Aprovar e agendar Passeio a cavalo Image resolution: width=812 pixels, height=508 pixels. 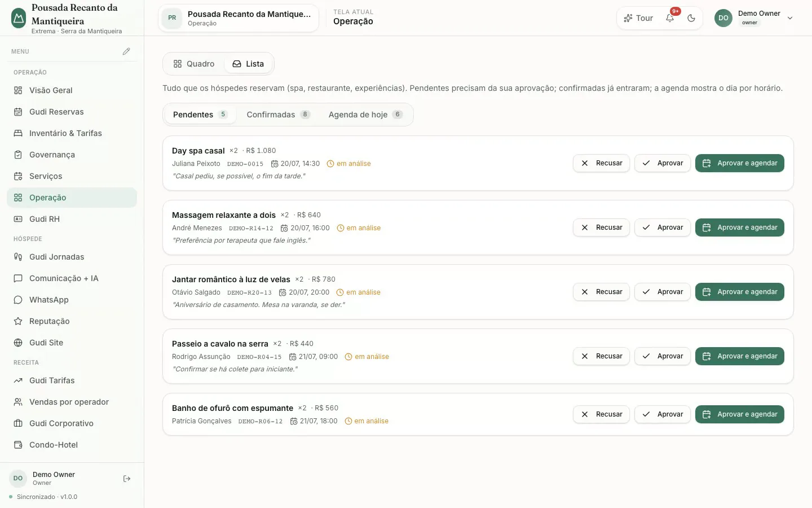coord(740,356)
